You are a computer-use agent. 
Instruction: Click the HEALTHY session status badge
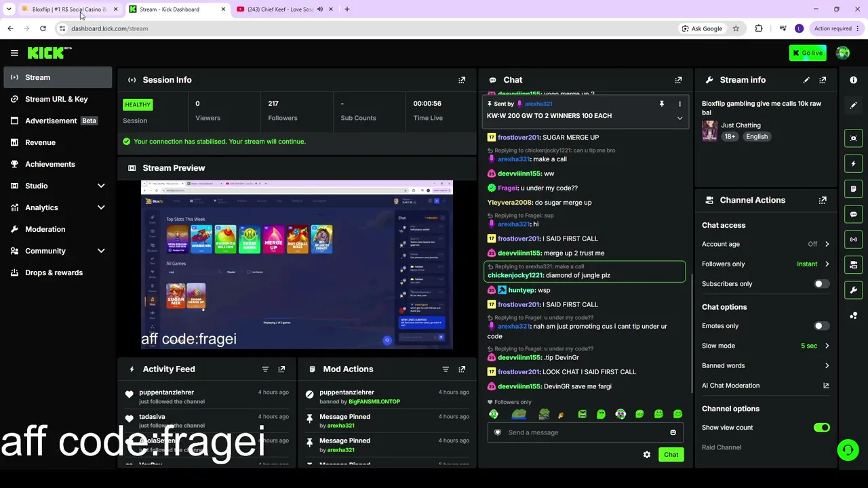(x=138, y=104)
